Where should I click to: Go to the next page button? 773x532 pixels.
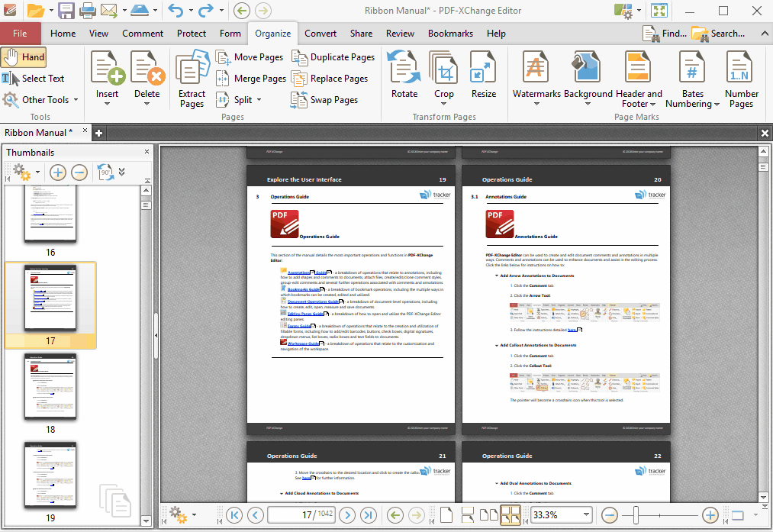345,515
